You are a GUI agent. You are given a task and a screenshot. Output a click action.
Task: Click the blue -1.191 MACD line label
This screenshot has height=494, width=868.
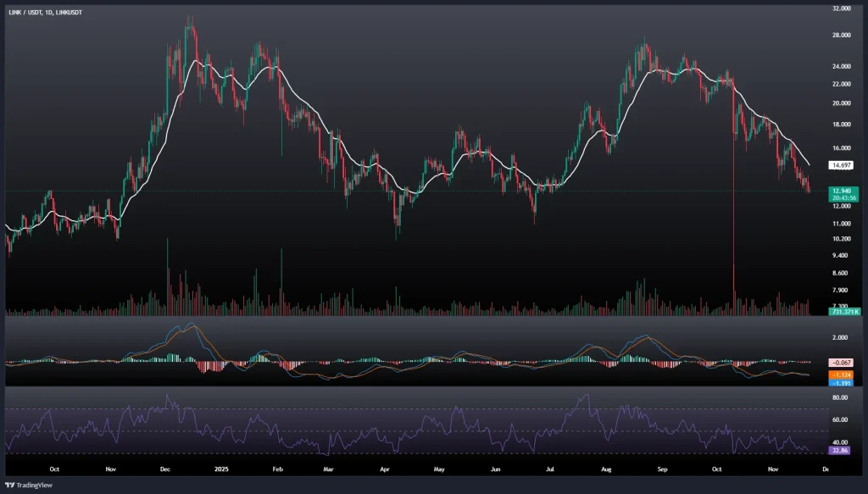(x=841, y=383)
